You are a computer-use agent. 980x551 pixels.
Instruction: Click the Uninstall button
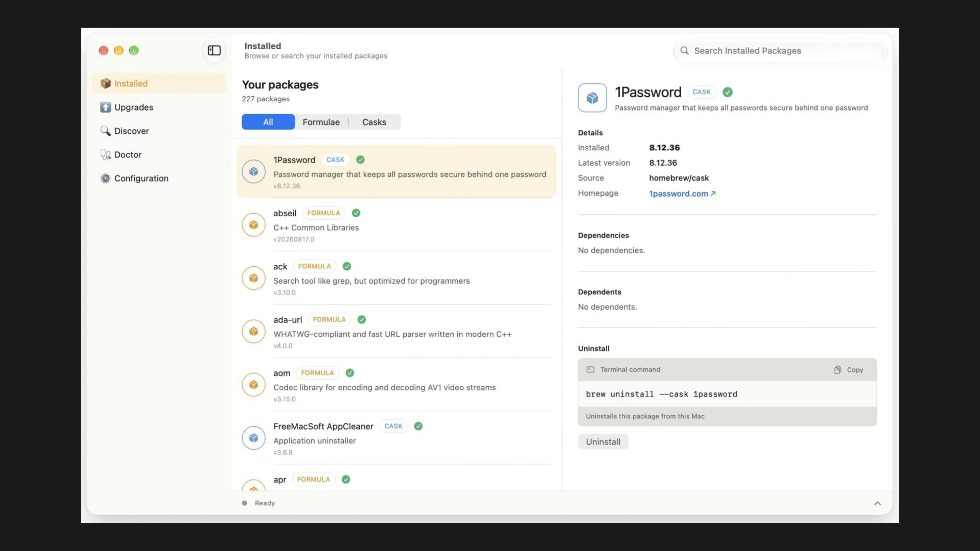point(603,441)
